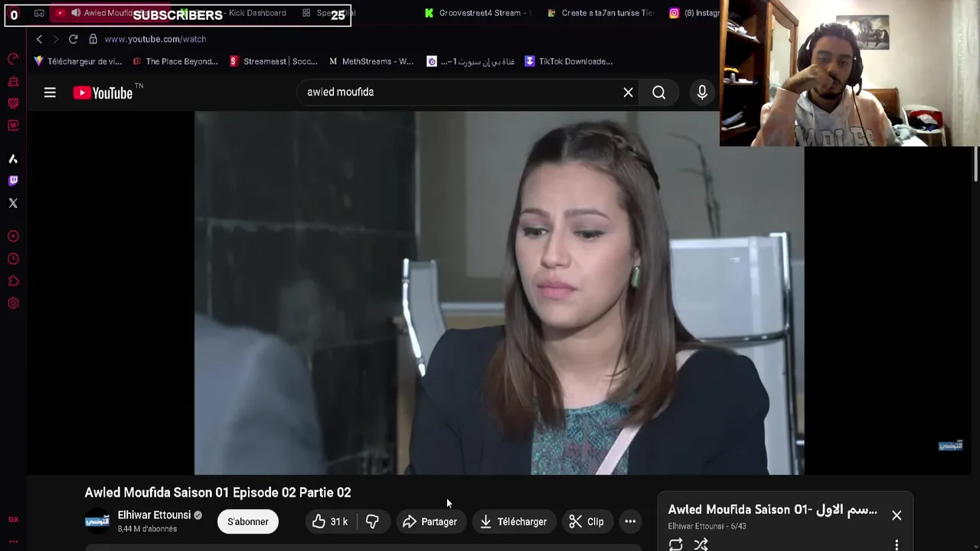The height and width of the screenshot is (551, 980).
Task: Open the 'TikTok Downloade...' bookmark
Action: tap(568, 61)
